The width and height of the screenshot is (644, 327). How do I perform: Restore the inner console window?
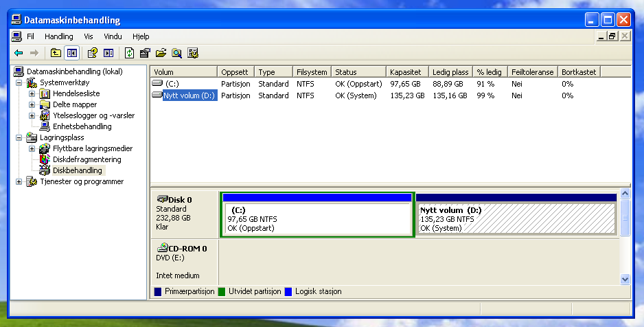tap(612, 36)
